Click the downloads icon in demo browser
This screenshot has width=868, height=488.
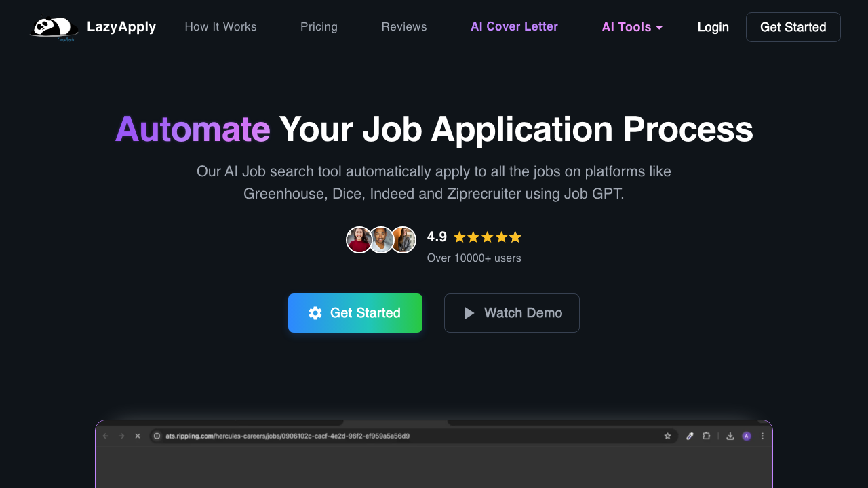[x=730, y=436]
